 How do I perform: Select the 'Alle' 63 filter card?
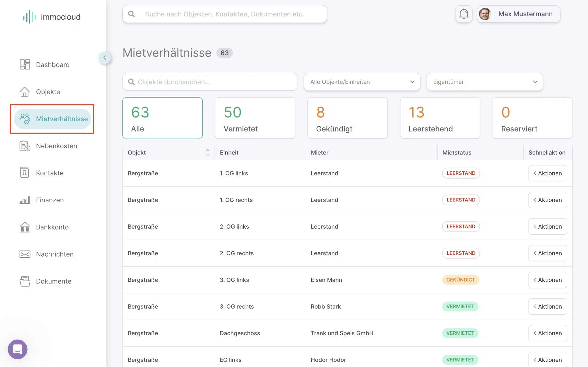click(163, 118)
